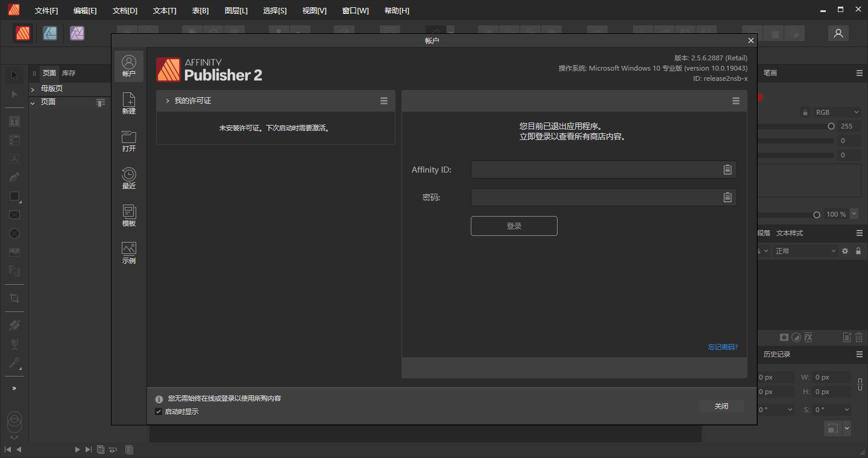Screen dimensions: 868x458
Task: Click the 关闭 button
Action: coord(722,406)
